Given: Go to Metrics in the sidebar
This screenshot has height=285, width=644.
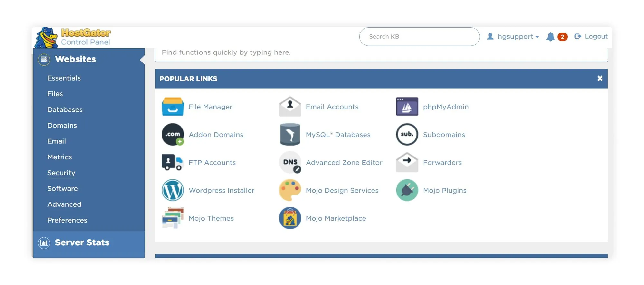Looking at the screenshot, I should coord(60,157).
